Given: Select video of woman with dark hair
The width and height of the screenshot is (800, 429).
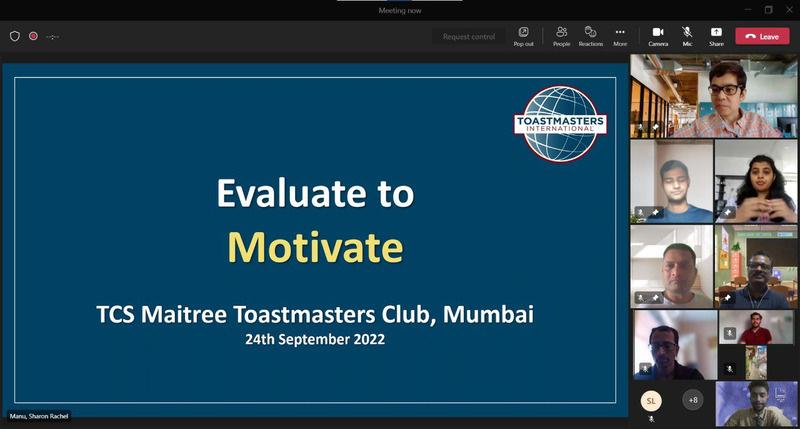Looking at the screenshot, I should click(x=756, y=181).
